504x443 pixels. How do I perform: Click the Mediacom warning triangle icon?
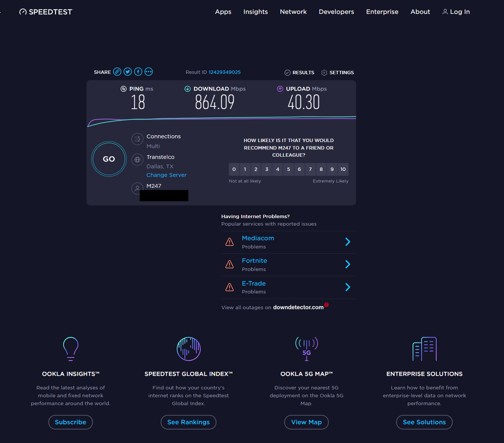(x=230, y=242)
